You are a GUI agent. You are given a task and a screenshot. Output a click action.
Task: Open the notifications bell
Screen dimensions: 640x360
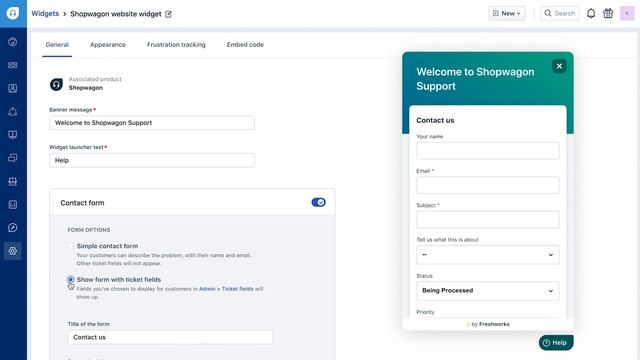[591, 13]
